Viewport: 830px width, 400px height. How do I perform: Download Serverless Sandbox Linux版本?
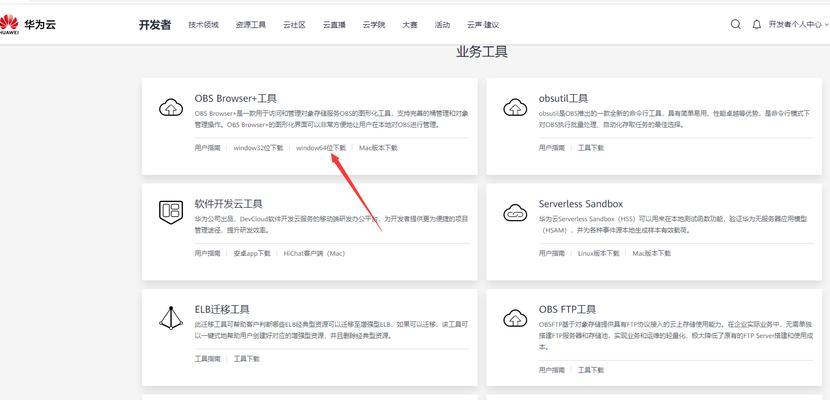click(x=599, y=253)
